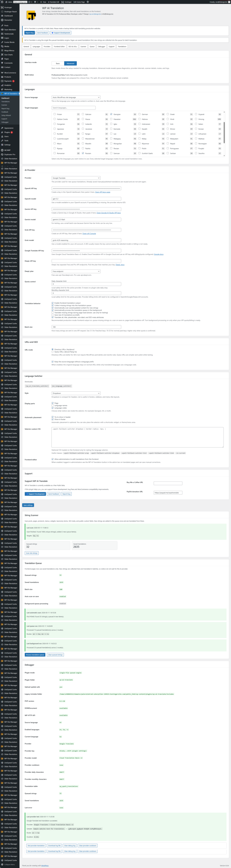
Task: Click the MC4WP icon in sidebar
Action: [x=2, y=150]
